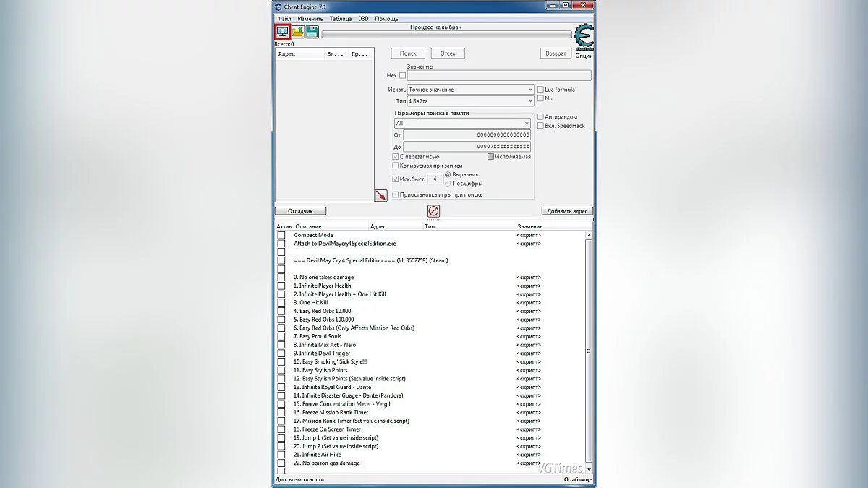
Task: Toggle the Исполняемая checkbox
Action: click(x=490, y=156)
